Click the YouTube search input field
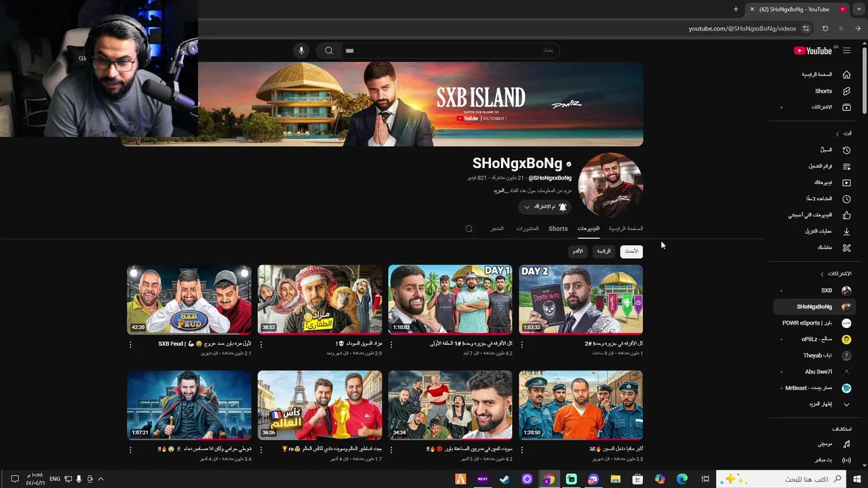This screenshot has height=488, width=868. pyautogui.click(x=451, y=50)
